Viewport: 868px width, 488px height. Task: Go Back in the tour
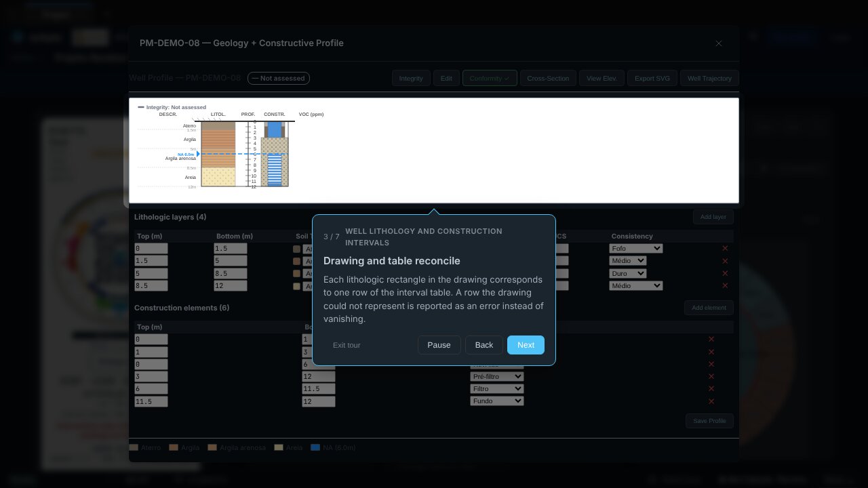(484, 345)
